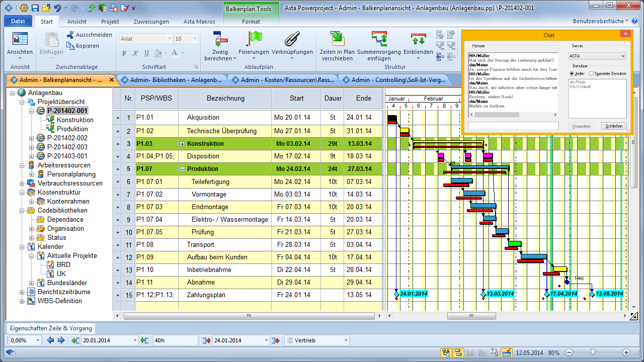Click the Ausschneiden scissors icon

70,35
